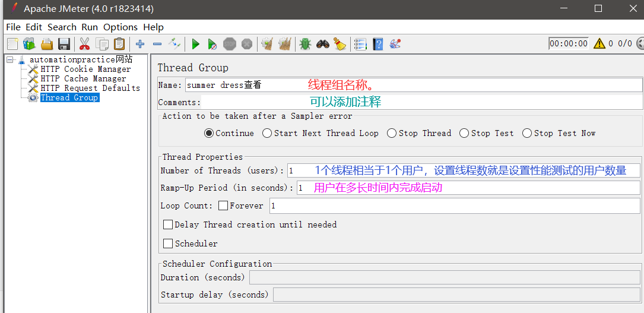Click the Toggle enable/disable icon
Image resolution: width=644 pixels, height=313 pixels.
click(175, 43)
